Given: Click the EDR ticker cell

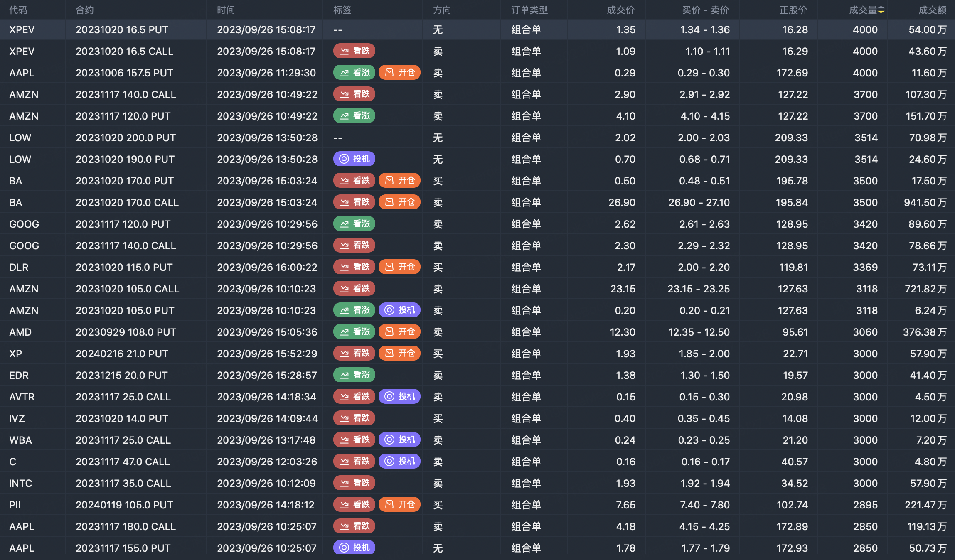Looking at the screenshot, I should 19,376.
